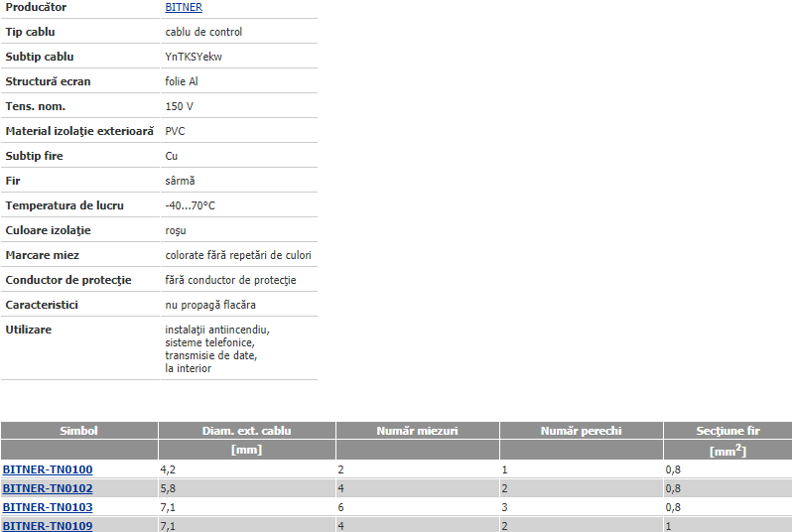Viewport: 792px width, 532px height.
Task: Click the 'Temperatura de lucru' label
Action: [x=65, y=205]
